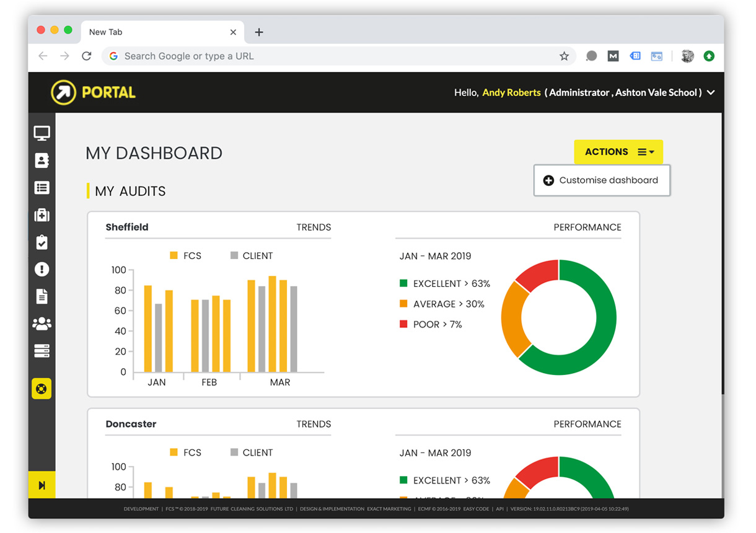Click the Sheffield card title

coord(127,227)
